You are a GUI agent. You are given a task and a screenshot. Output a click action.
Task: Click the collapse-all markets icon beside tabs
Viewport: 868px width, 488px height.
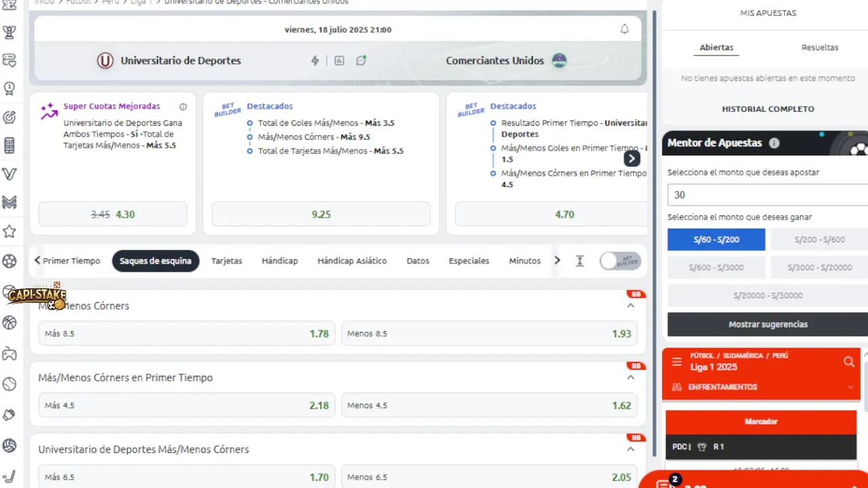pos(580,261)
